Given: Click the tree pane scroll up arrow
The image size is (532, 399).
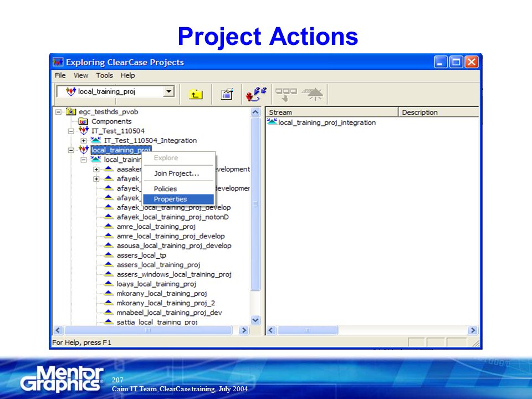Looking at the screenshot, I should pyautogui.click(x=255, y=112).
